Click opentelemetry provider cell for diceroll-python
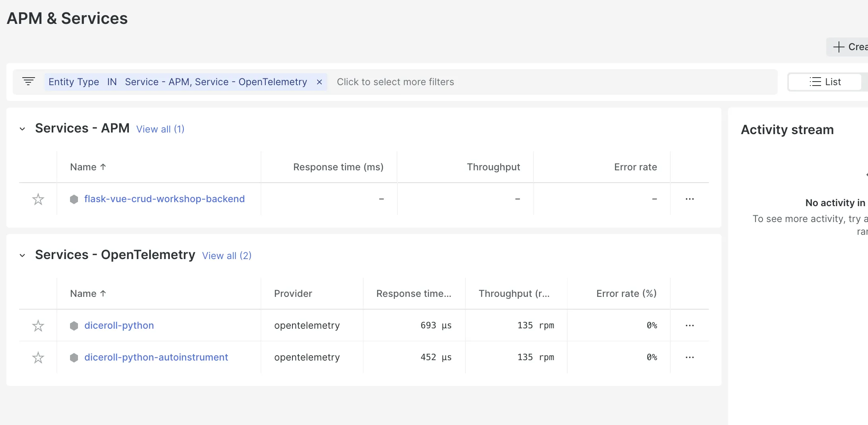This screenshot has height=425, width=868. [307, 326]
